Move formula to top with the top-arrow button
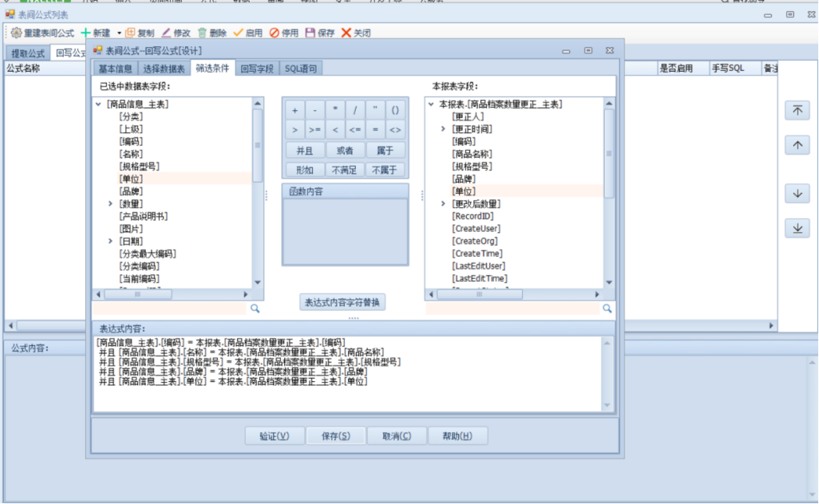The height and width of the screenshot is (504, 819). 797,111
